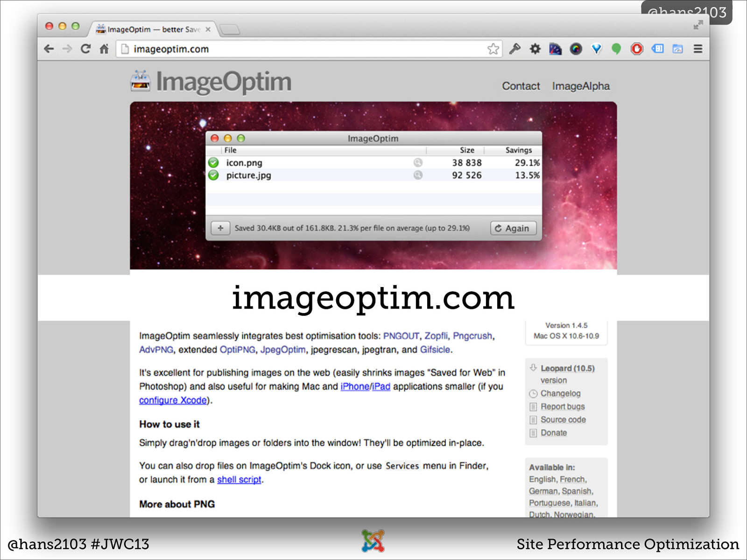Open the PNGOUT link

click(401, 336)
